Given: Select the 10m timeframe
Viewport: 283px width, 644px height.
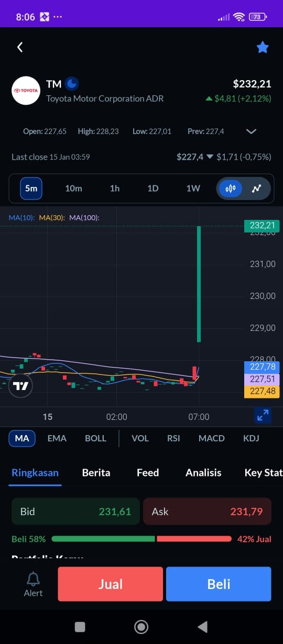Looking at the screenshot, I should (73, 188).
